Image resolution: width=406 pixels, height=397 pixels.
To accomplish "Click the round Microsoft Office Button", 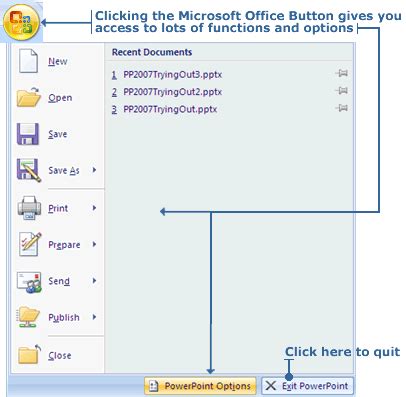I will pos(22,22).
